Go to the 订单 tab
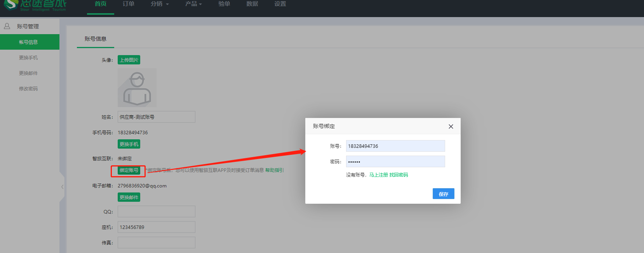644x253 pixels. [129, 4]
